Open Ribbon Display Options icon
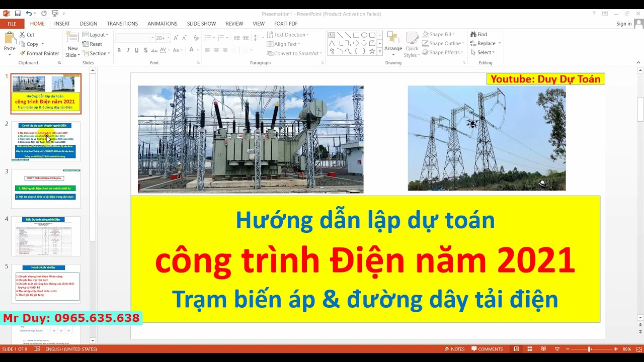 click(605, 14)
